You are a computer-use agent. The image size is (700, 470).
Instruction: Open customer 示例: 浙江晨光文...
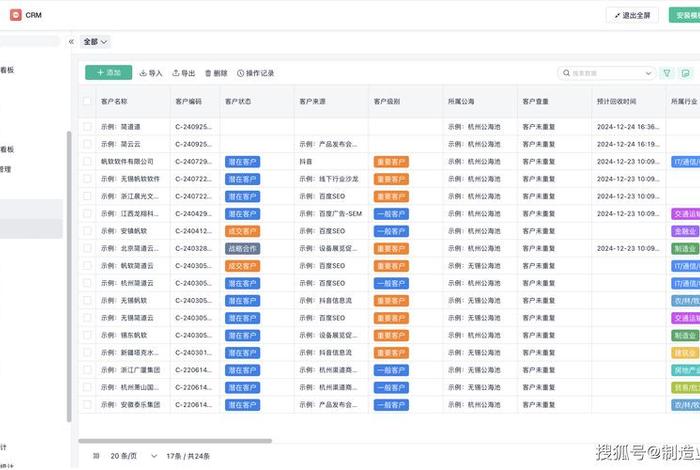tap(129, 196)
